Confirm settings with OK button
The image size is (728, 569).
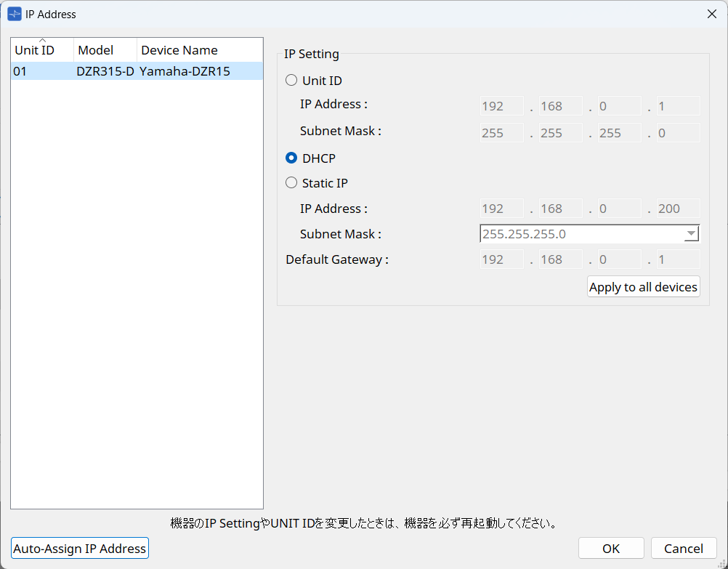tap(611, 549)
